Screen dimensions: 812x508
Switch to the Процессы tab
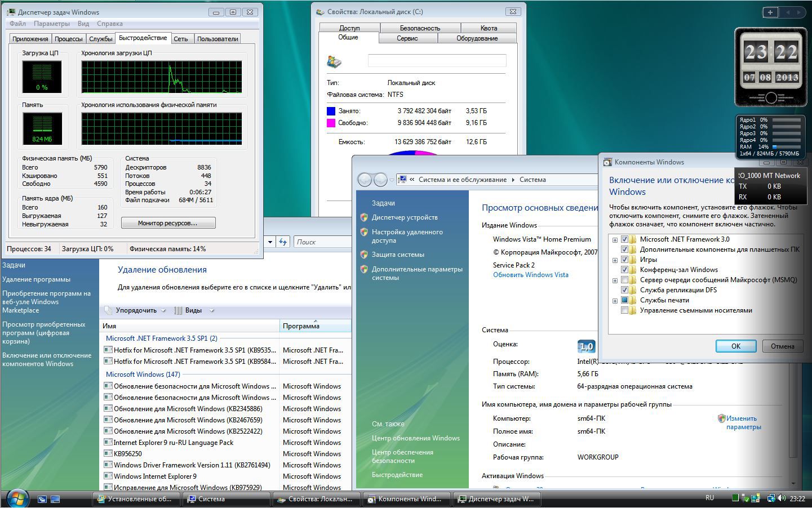click(x=69, y=39)
